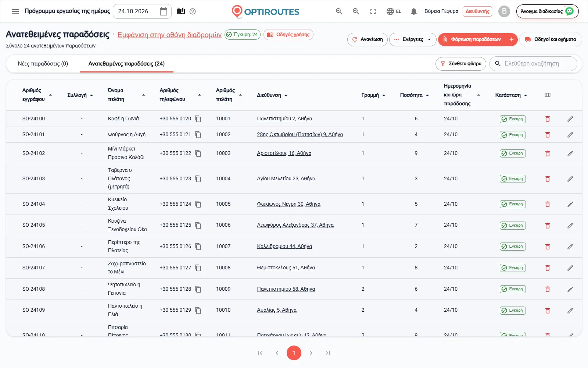Open the notifications bell
Image resolution: width=588 pixels, height=368 pixels.
point(414,11)
